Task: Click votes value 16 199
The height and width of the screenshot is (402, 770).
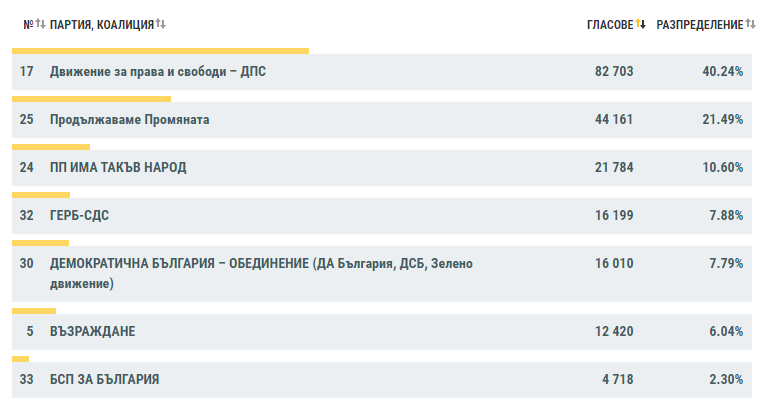Action: (614, 215)
